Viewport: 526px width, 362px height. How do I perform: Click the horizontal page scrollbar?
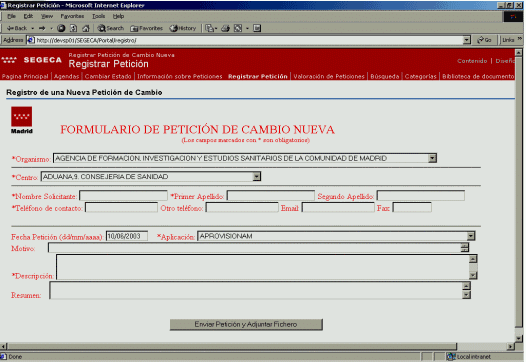click(x=231, y=346)
